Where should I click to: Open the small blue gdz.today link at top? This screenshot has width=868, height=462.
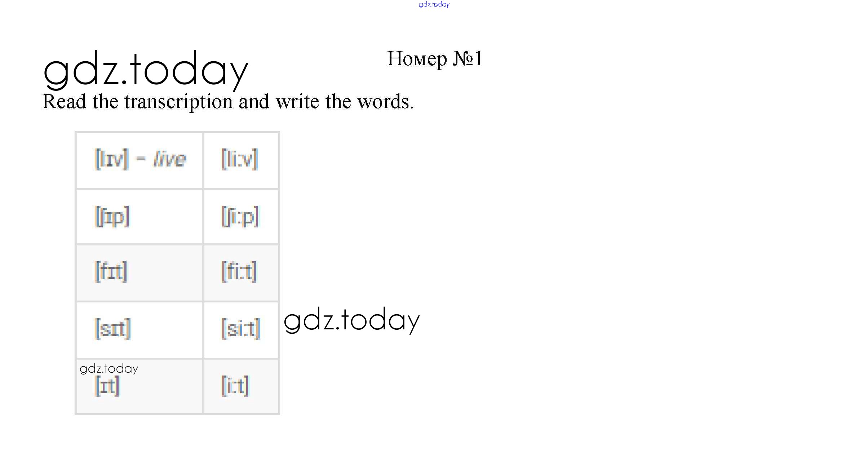pos(434,4)
